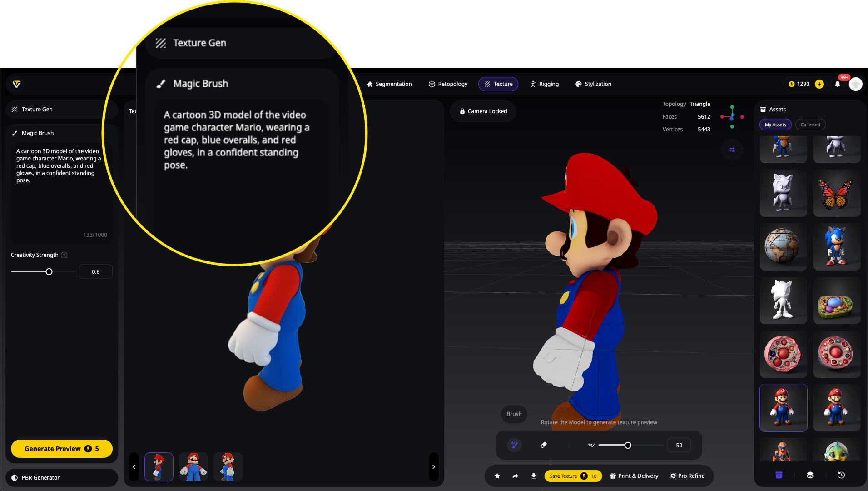Select the second Mario front-view preview thumbnail
Image resolution: width=868 pixels, height=491 pixels.
tap(193, 467)
